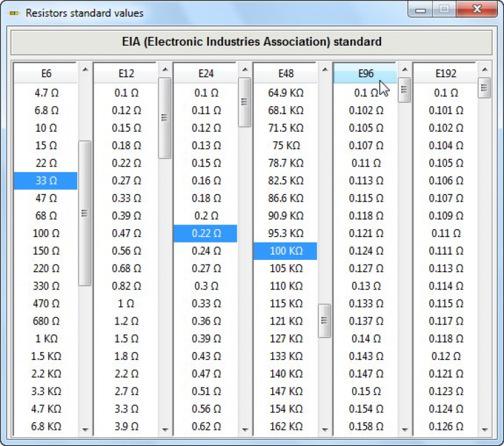Select 0.124 Ω in the E96 list

point(365,251)
